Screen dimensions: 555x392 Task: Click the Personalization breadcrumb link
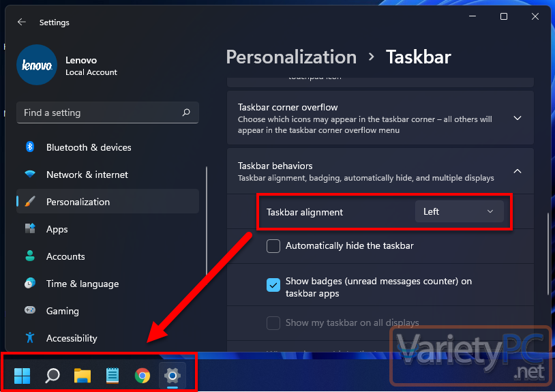(291, 57)
